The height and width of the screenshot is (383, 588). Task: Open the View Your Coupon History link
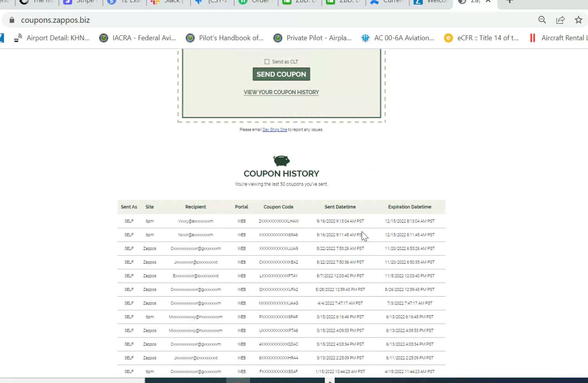click(x=281, y=92)
